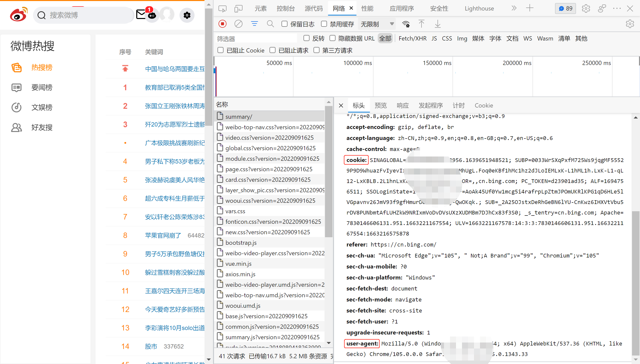Switch to Lighthouse tab
Screen dimensions: 640x364
479,8
